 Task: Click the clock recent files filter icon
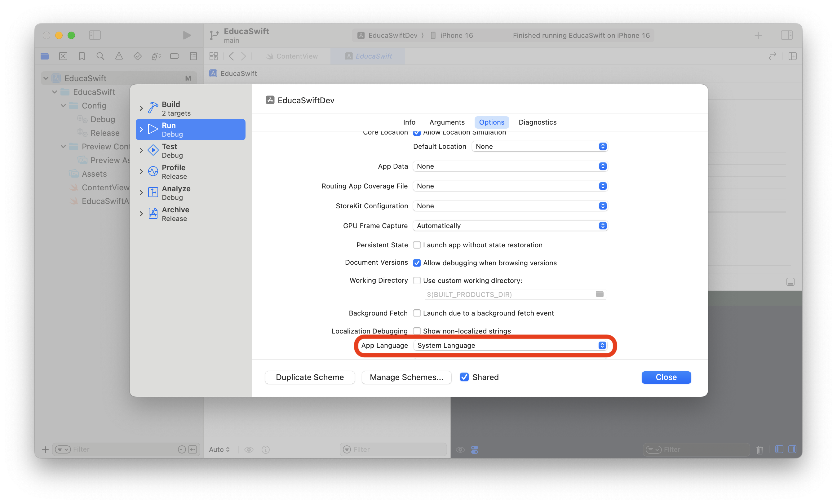(x=182, y=449)
